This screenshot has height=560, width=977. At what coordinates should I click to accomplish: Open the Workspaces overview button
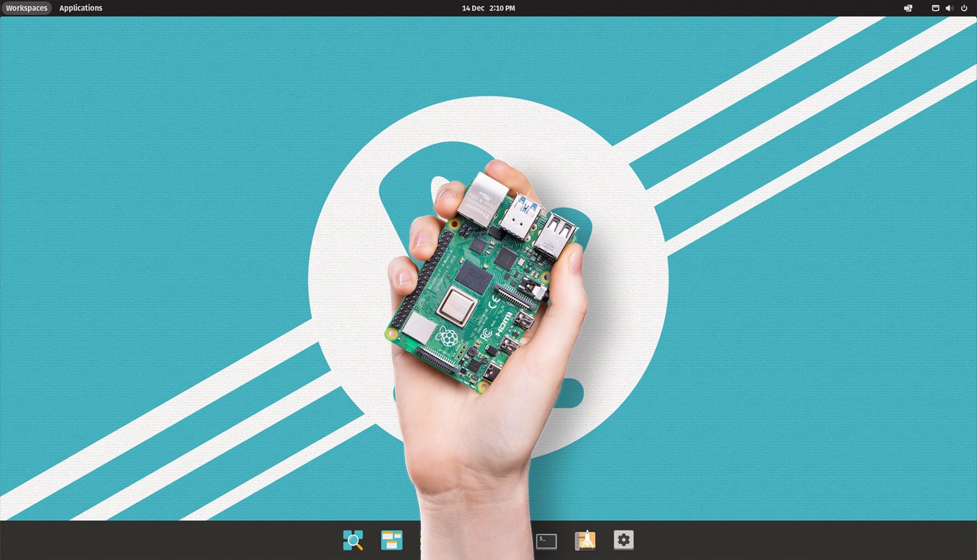tap(26, 8)
